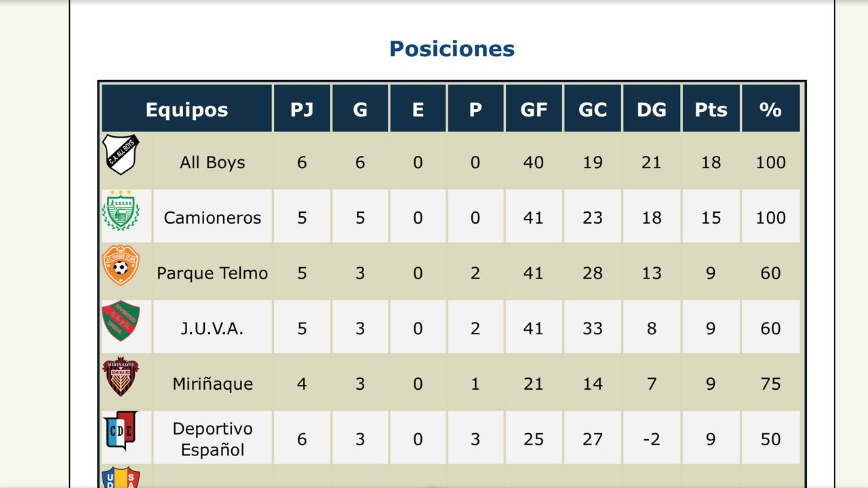Click the Deportivo Español CDE logo

click(x=121, y=431)
